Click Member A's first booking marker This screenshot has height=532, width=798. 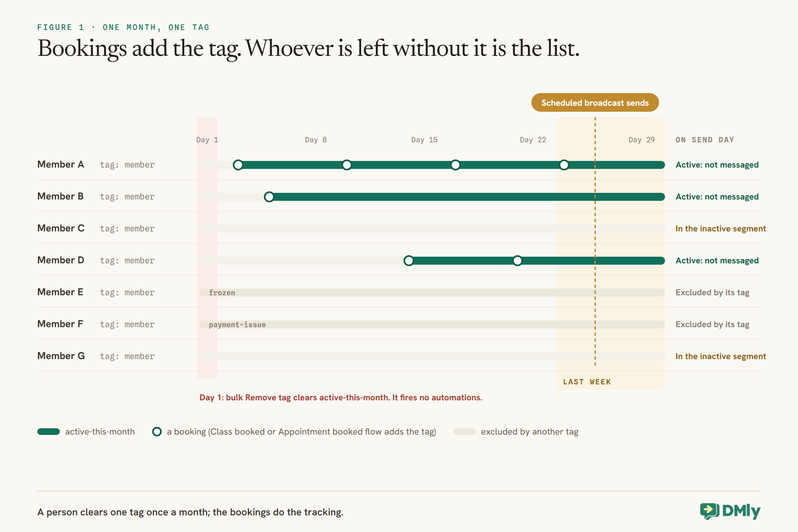[238, 165]
